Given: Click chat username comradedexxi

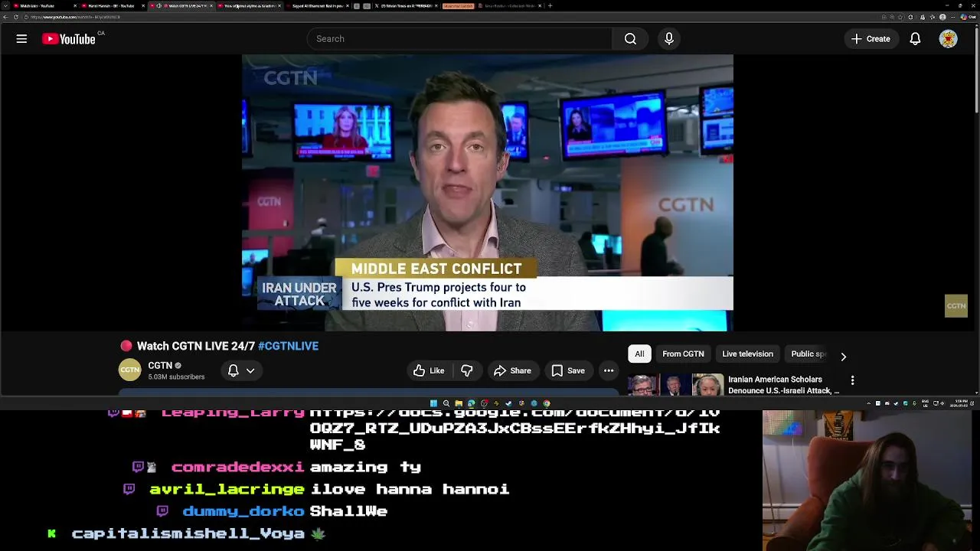Looking at the screenshot, I should click(237, 467).
